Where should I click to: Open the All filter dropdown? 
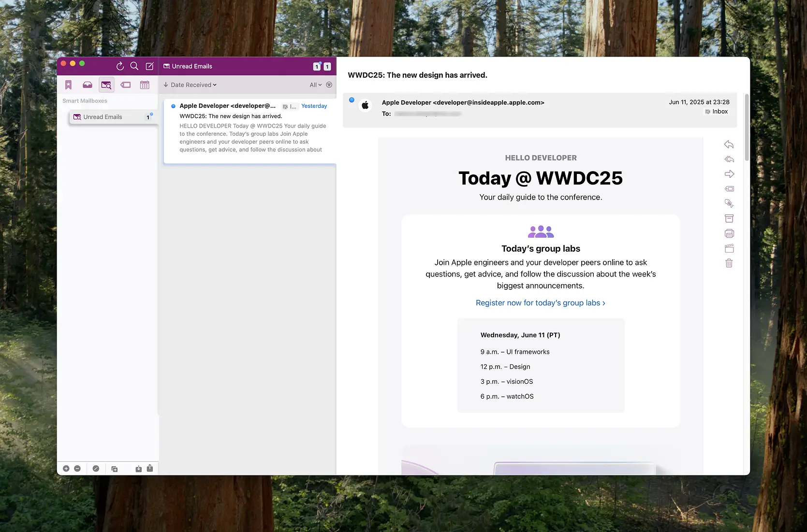[x=315, y=85]
